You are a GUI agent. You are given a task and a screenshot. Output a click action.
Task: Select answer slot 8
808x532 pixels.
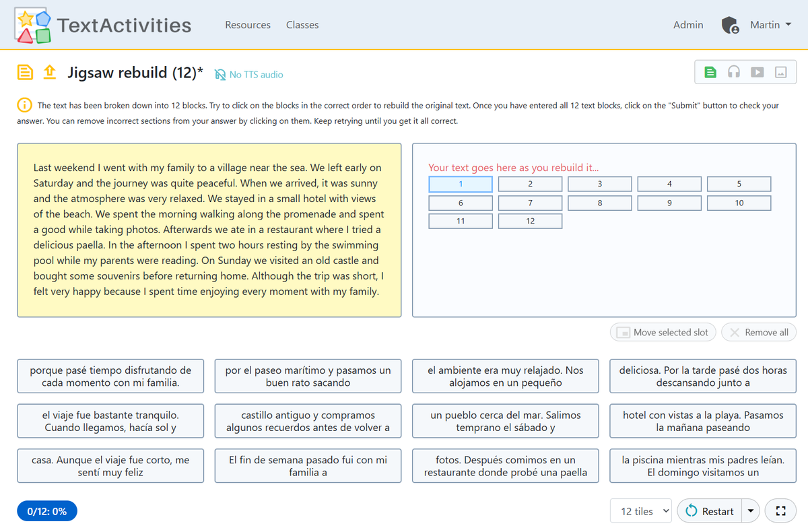(600, 203)
